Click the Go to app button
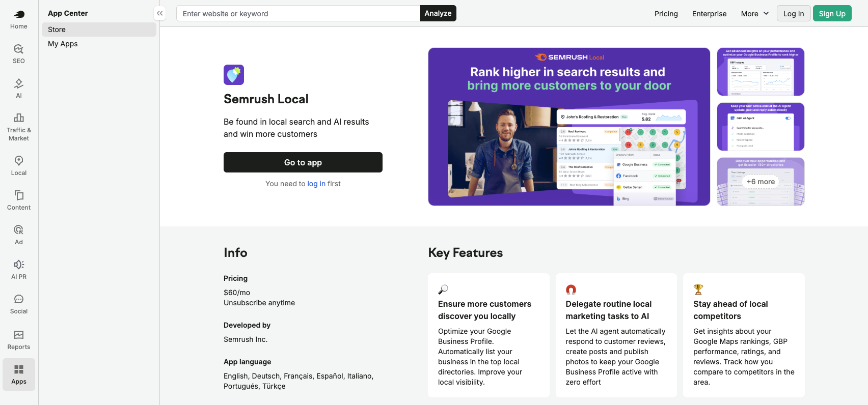Screen dimensions: 868x405 tap(303, 162)
